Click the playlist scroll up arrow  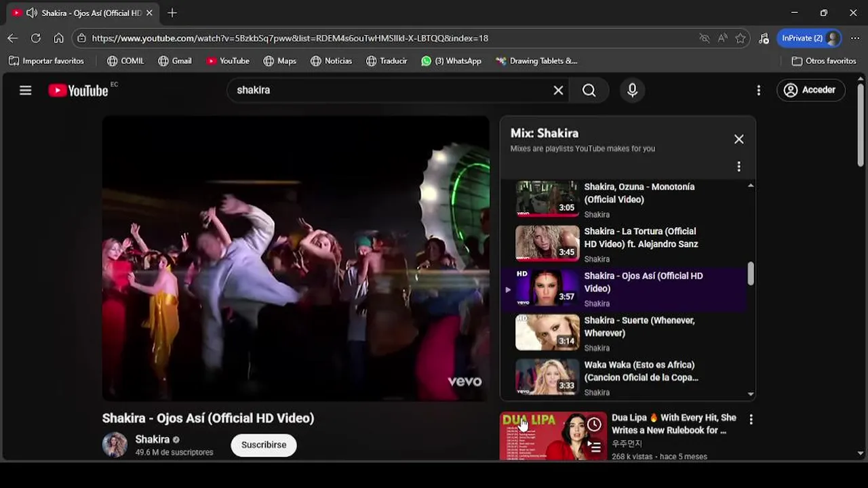tap(751, 186)
